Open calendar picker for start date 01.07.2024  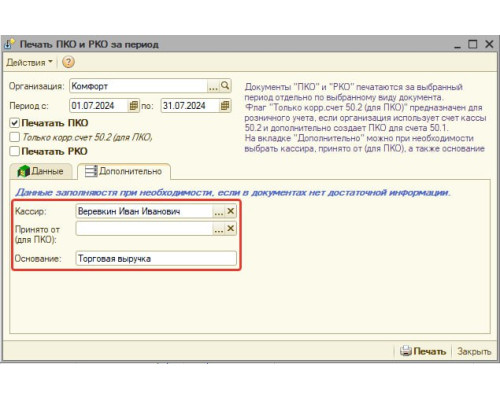(x=133, y=106)
